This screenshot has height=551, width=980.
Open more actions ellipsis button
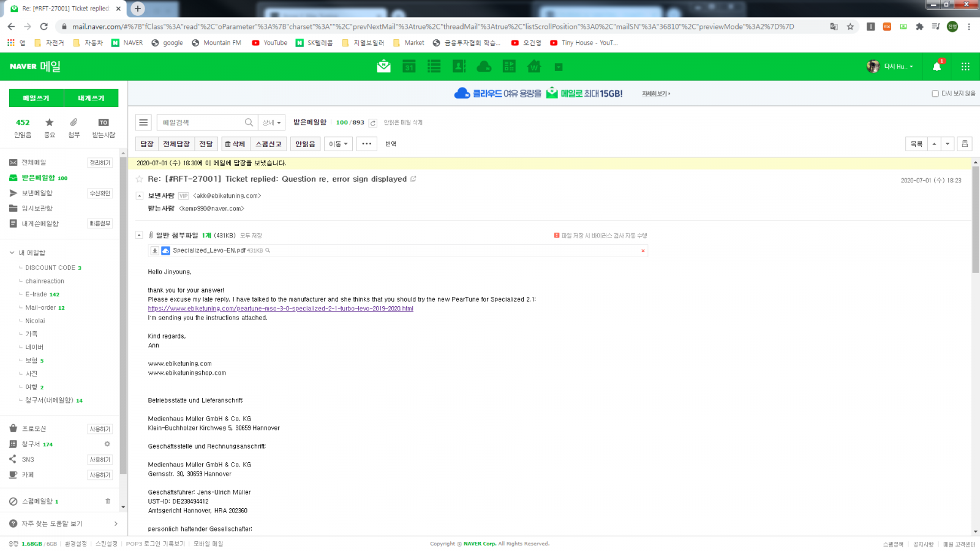(x=367, y=144)
